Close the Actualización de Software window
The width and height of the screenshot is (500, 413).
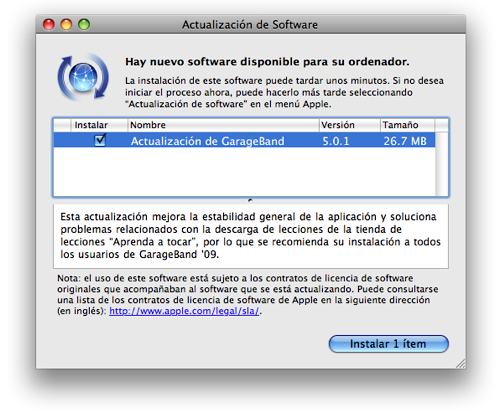(x=49, y=24)
